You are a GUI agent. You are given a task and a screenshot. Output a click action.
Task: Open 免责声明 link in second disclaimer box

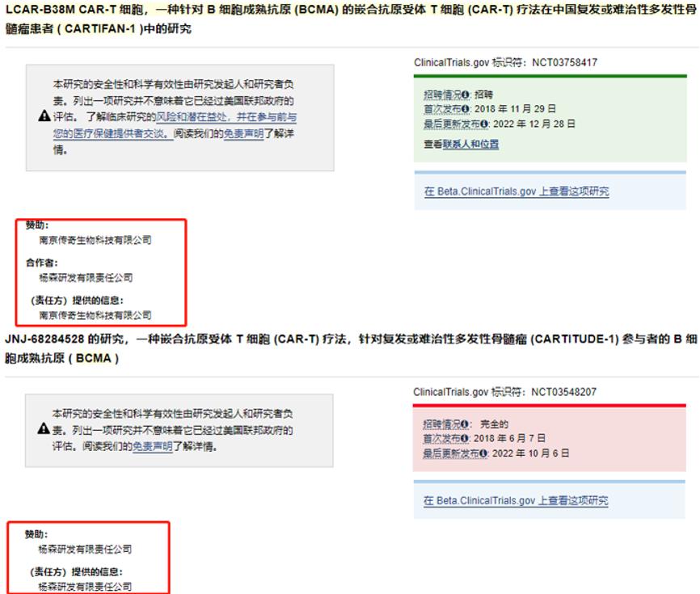tap(152, 446)
